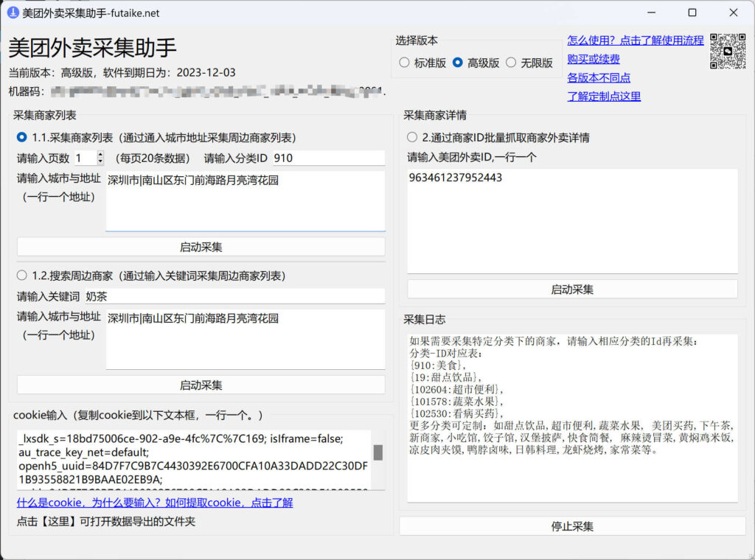Image resolution: width=755 pixels, height=560 pixels.
Task: Click the machine code value text
Action: [218, 91]
